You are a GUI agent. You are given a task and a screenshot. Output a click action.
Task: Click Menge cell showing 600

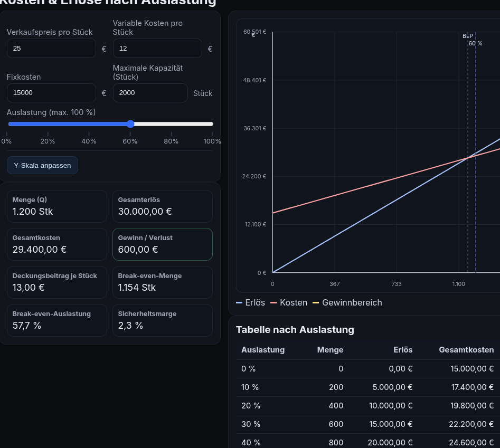[336, 424]
